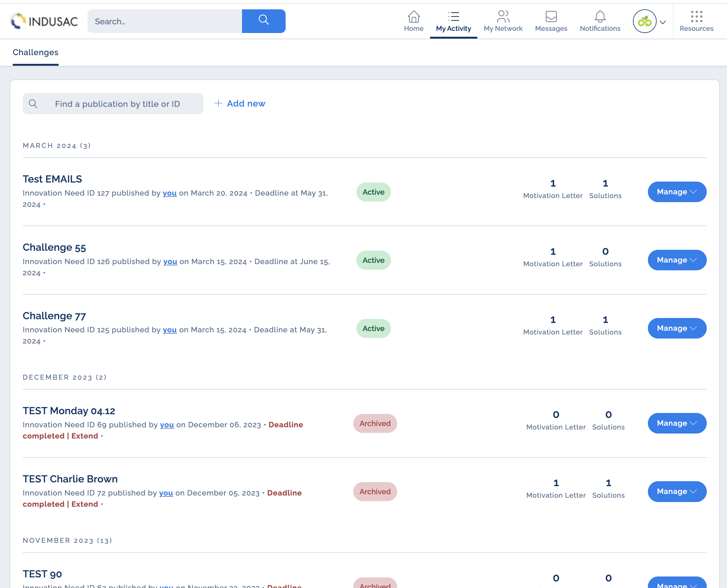This screenshot has height=588, width=727.
Task: Expand Manage dropdown for Test EMAILS
Action: tap(677, 192)
